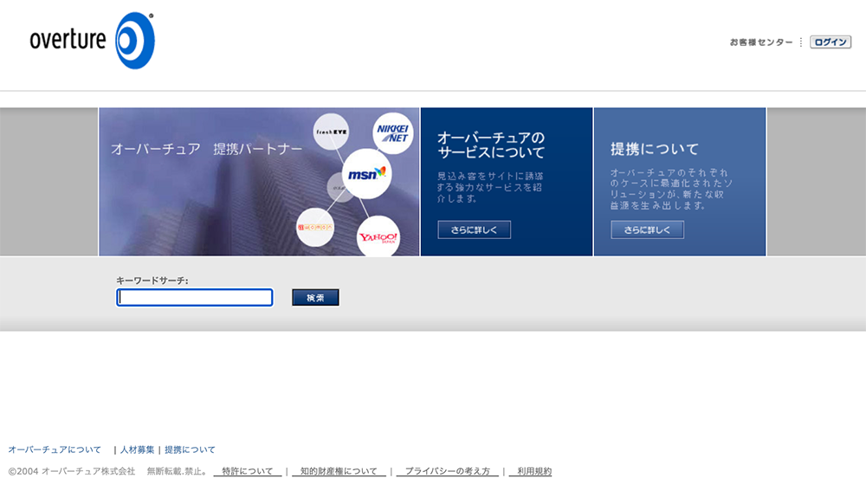Screen dimensions: 866x504
Task: Click the msn partner circle
Action: pos(366,174)
